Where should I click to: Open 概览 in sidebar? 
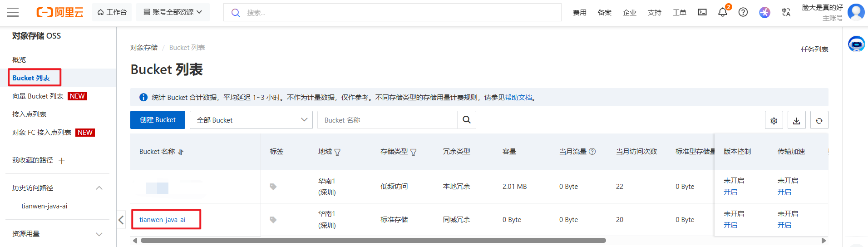point(19,59)
